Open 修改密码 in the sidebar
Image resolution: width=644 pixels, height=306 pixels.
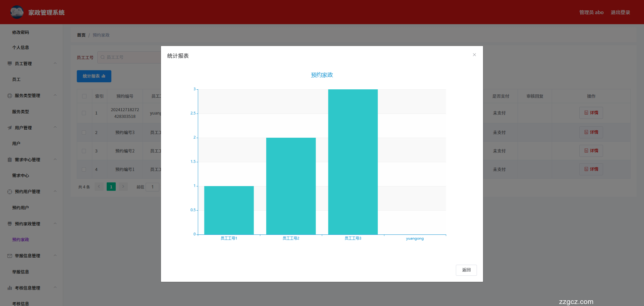(x=20, y=32)
